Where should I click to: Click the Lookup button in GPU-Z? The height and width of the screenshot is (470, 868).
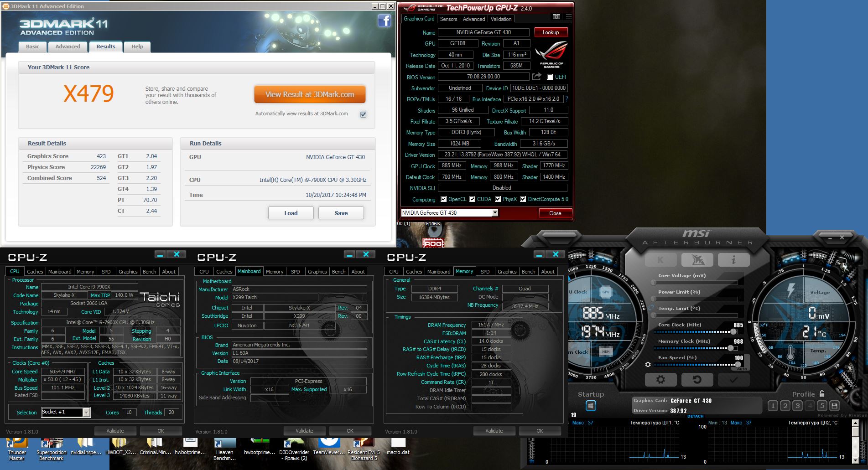(551, 32)
